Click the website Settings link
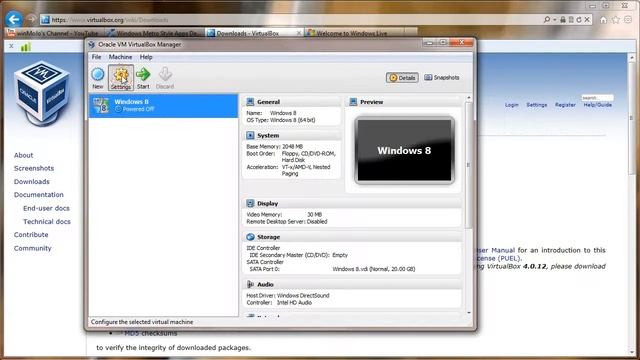The image size is (640, 360). (536, 105)
